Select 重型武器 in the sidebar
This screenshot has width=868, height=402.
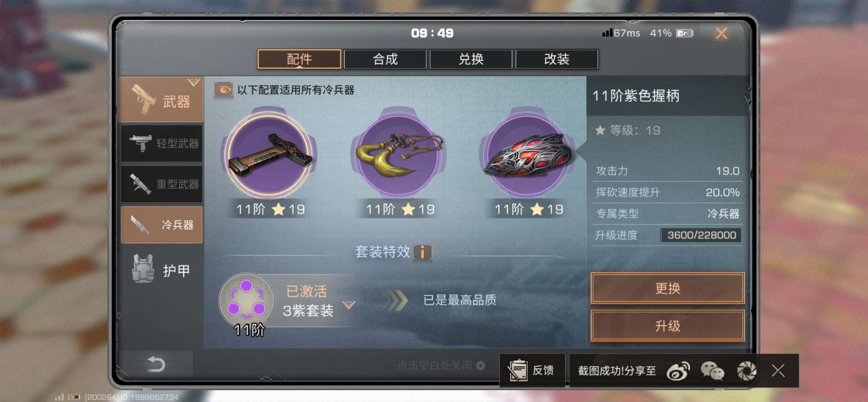pos(162,184)
